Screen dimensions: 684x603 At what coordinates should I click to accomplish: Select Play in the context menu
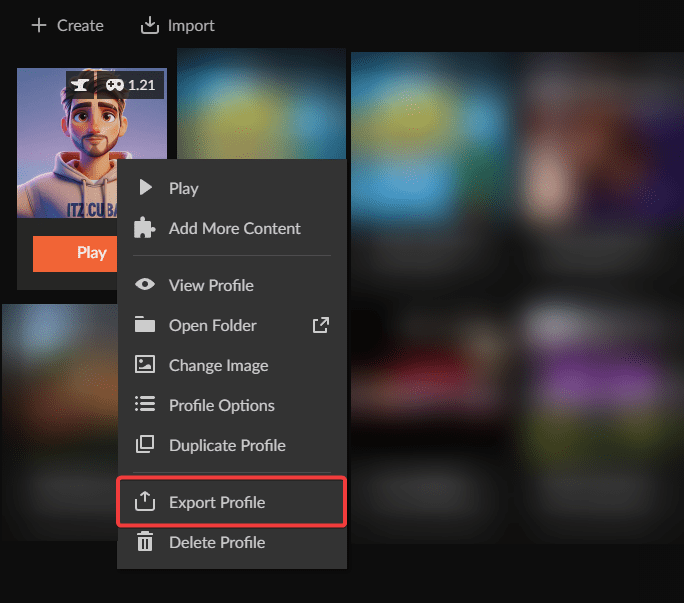pos(184,188)
